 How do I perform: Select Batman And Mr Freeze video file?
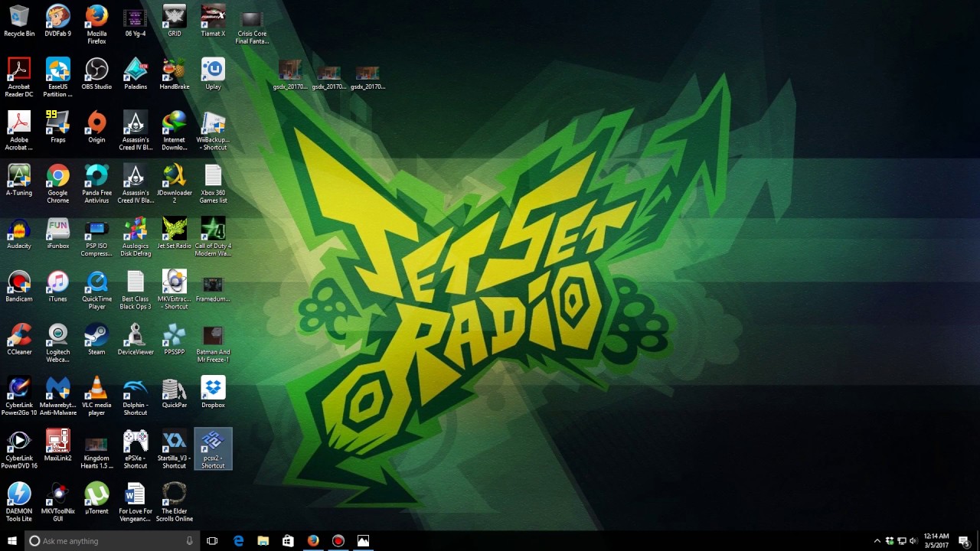[213, 344]
